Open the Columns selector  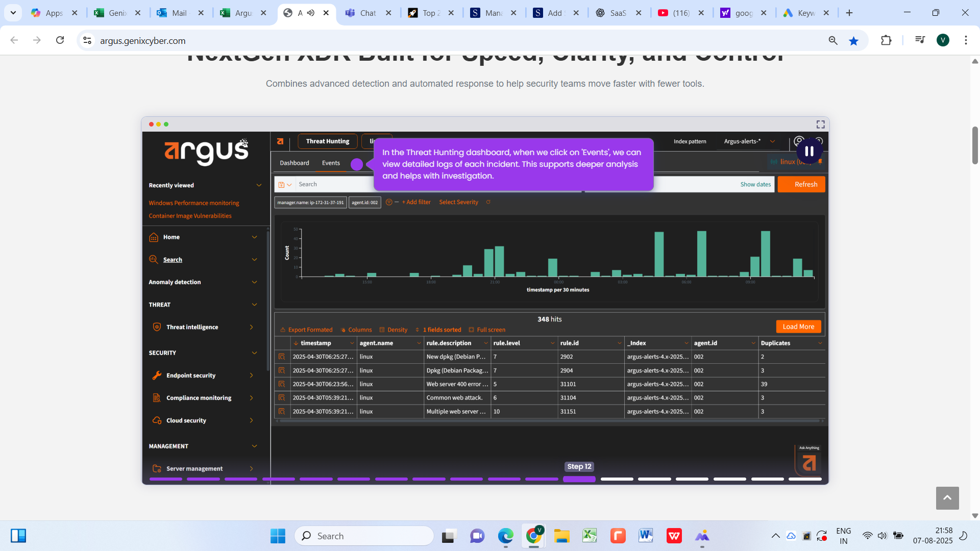pyautogui.click(x=356, y=330)
